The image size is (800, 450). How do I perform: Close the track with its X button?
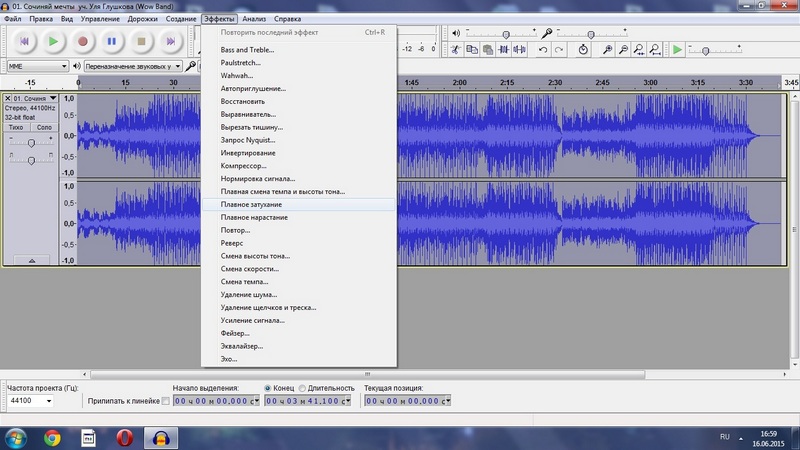8,98
